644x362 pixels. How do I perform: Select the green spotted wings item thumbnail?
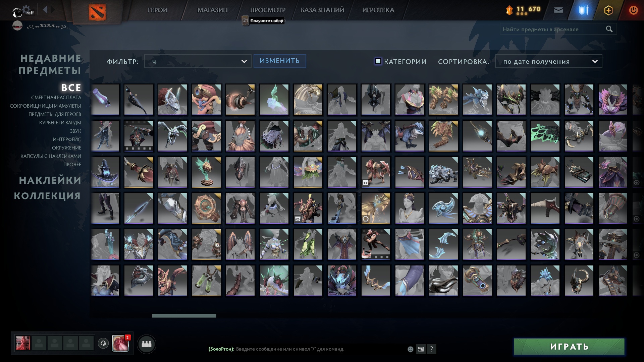(x=545, y=136)
